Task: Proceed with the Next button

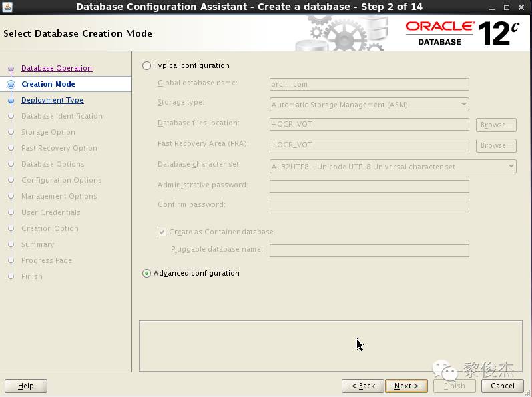Action: [407, 386]
